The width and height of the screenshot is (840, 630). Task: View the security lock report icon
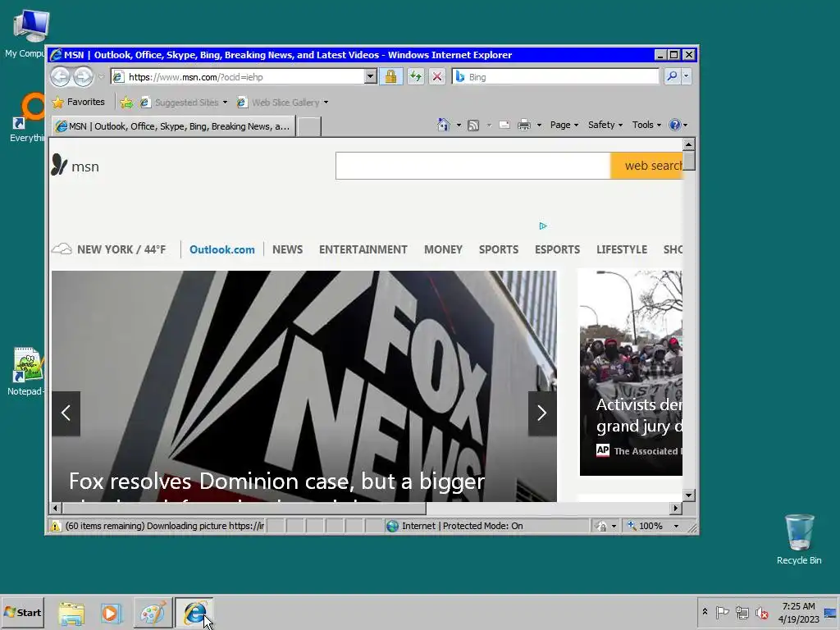click(x=391, y=76)
